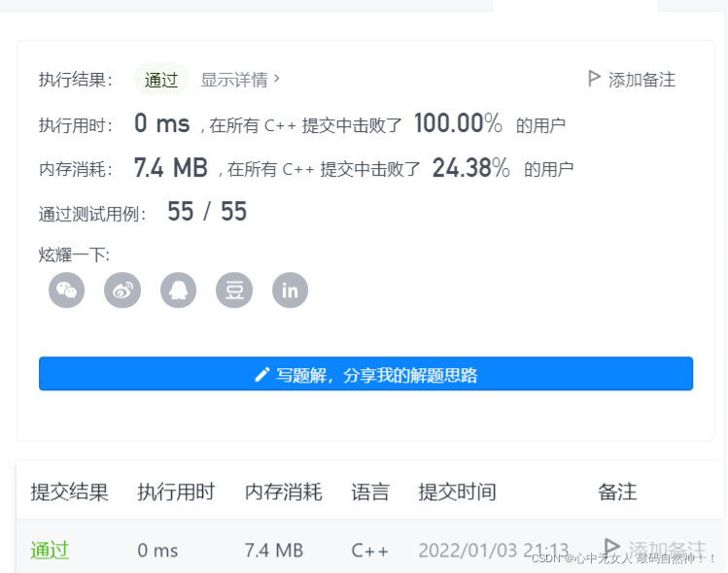728x573 pixels.
Task: Click the 执行结果 label
Action: coord(76,80)
